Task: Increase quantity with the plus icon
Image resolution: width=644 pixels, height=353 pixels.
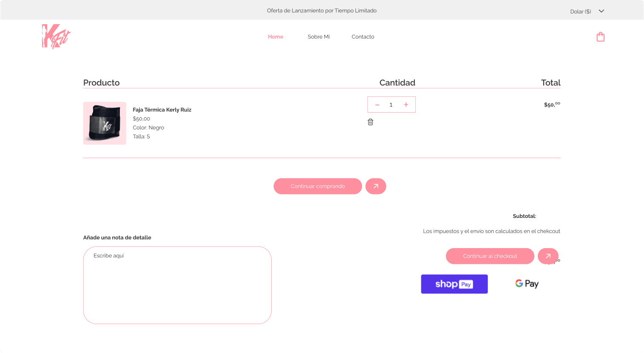Action: [x=406, y=104]
